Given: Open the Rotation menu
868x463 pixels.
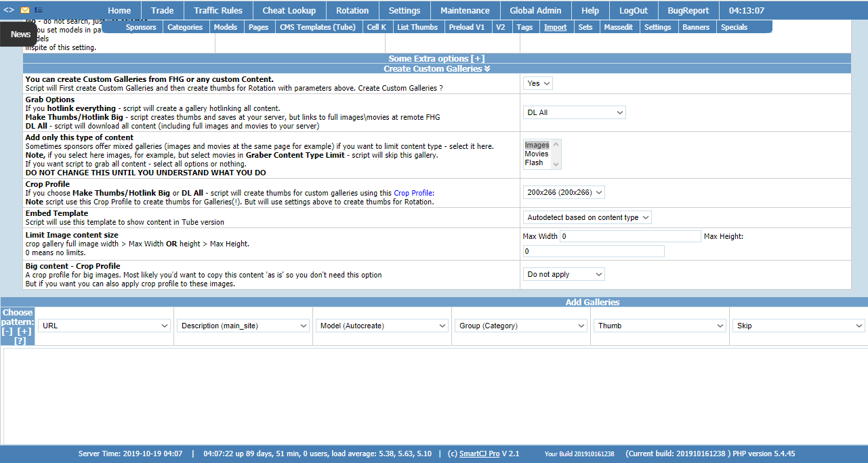Looking at the screenshot, I should tap(352, 10).
